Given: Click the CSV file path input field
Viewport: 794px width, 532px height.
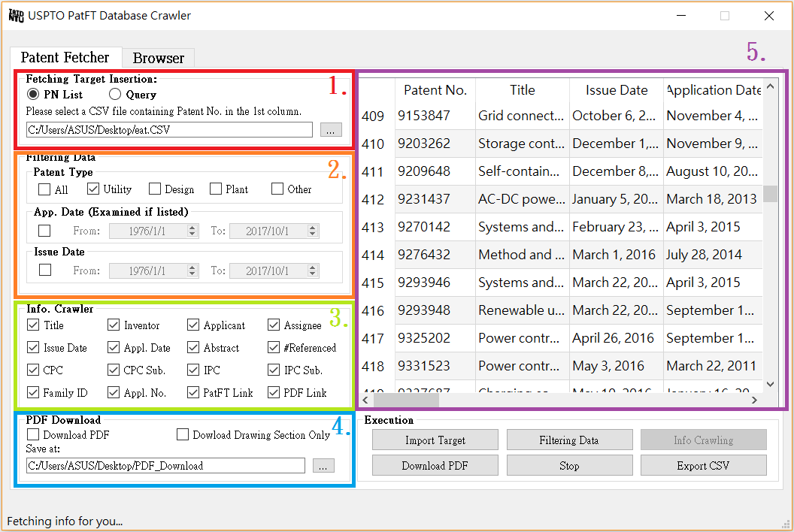Looking at the screenshot, I should pyautogui.click(x=169, y=129).
